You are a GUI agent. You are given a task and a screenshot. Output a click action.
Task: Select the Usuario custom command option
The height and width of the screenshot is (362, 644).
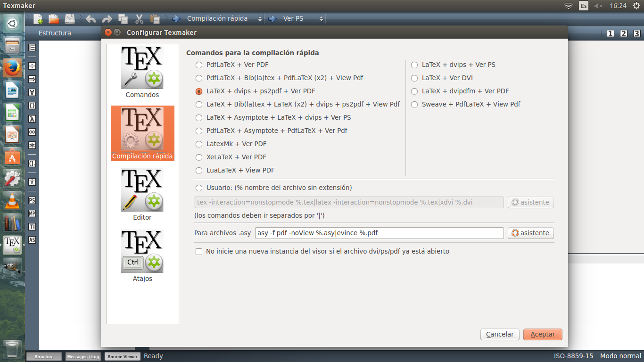[x=273, y=188]
